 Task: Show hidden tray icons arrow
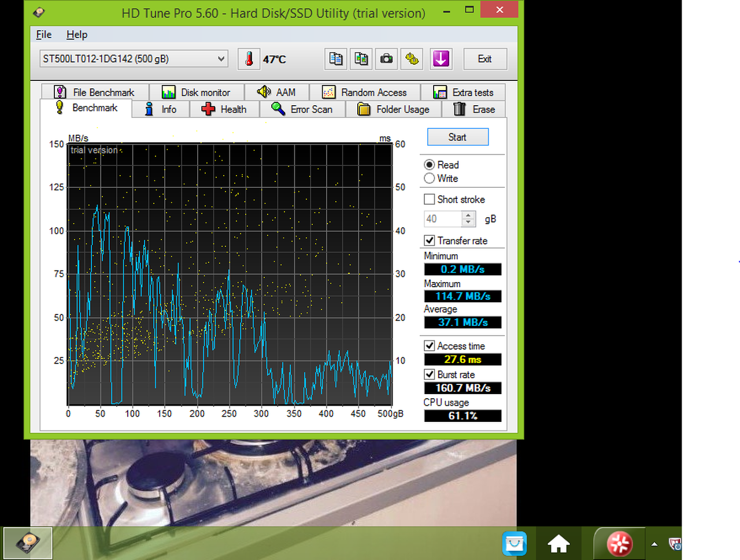(x=654, y=544)
